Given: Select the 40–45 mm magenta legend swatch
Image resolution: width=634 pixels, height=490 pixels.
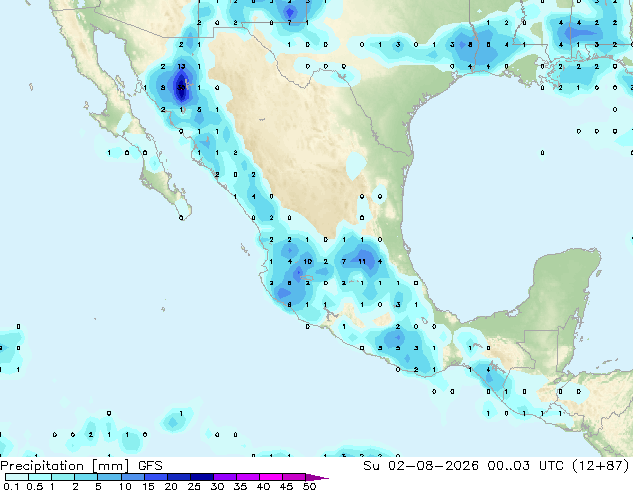Looking at the screenshot, I should click(x=271, y=477).
